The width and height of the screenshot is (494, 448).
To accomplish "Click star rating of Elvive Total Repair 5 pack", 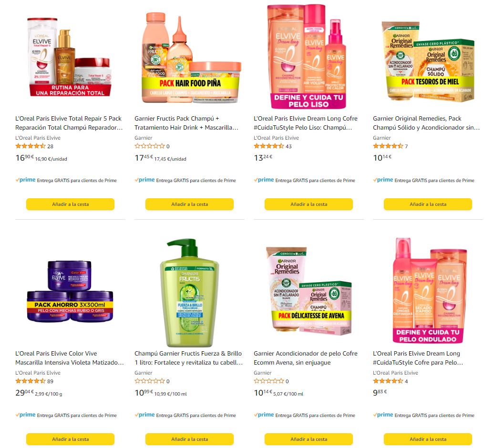I will (31, 146).
